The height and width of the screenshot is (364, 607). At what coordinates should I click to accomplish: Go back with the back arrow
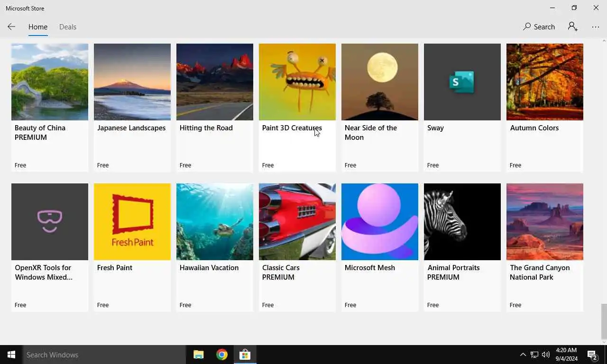pyautogui.click(x=11, y=27)
